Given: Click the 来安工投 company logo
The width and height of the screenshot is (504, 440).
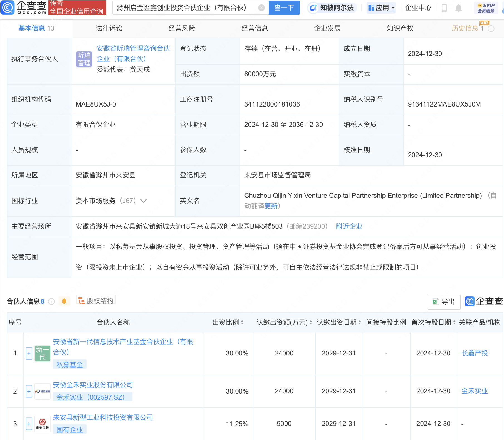Looking at the screenshot, I should coord(43,424).
